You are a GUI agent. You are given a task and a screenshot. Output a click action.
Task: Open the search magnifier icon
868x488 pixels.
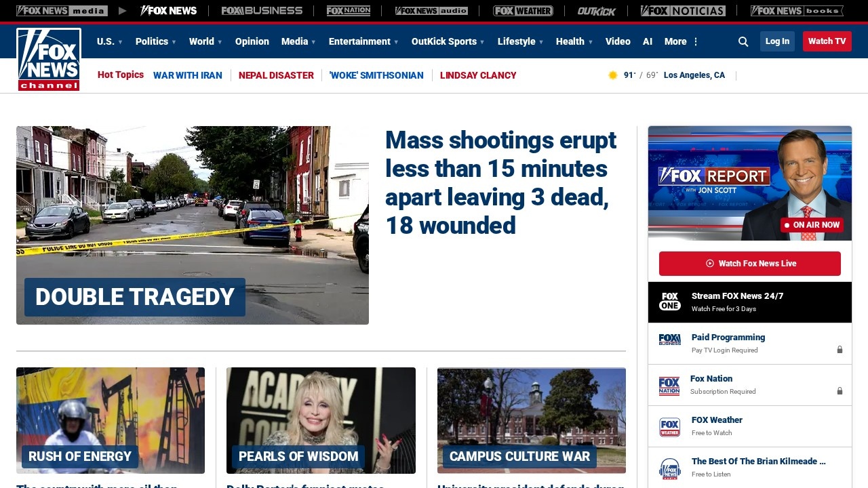743,41
